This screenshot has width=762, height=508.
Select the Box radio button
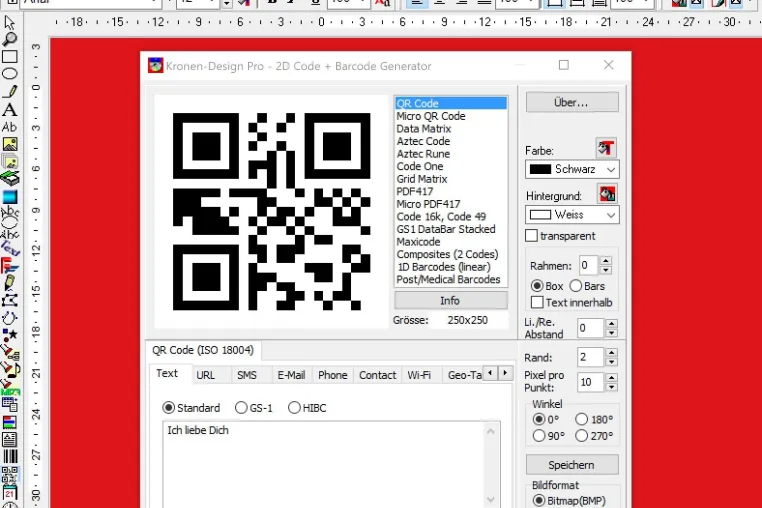[x=537, y=286]
